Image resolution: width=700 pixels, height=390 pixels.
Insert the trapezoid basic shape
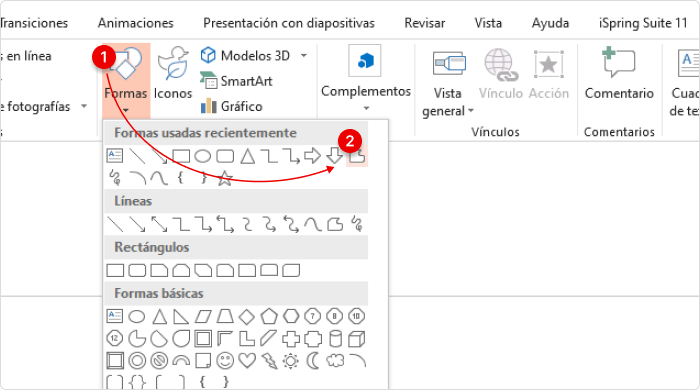[225, 317]
